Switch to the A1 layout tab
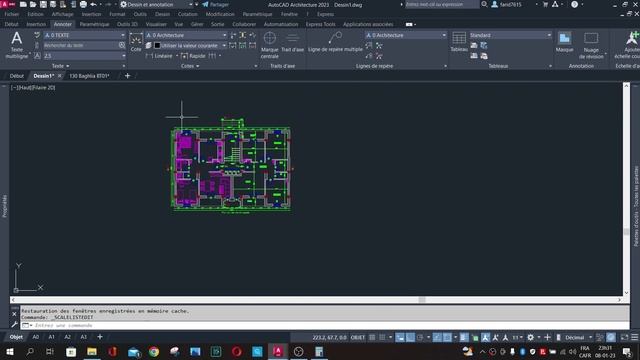The width and height of the screenshot is (640, 360). 51,337
